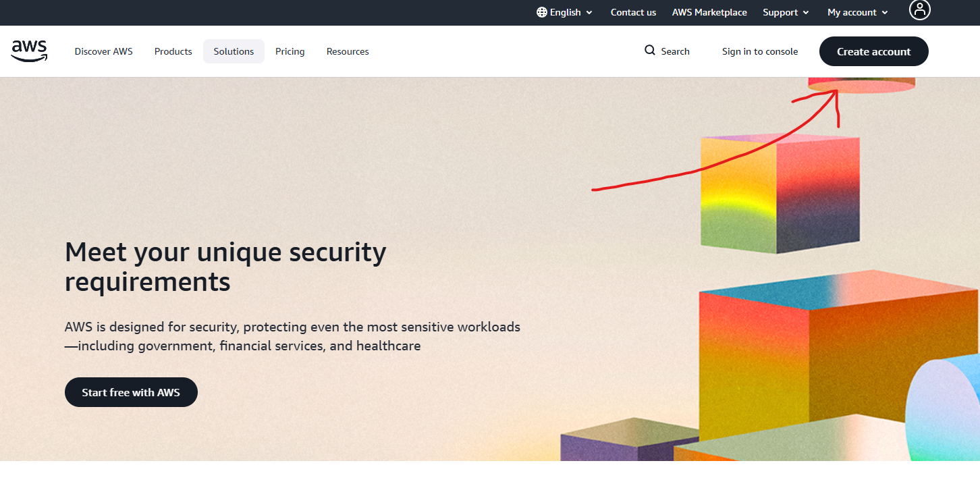Go to Contact us

tap(633, 12)
